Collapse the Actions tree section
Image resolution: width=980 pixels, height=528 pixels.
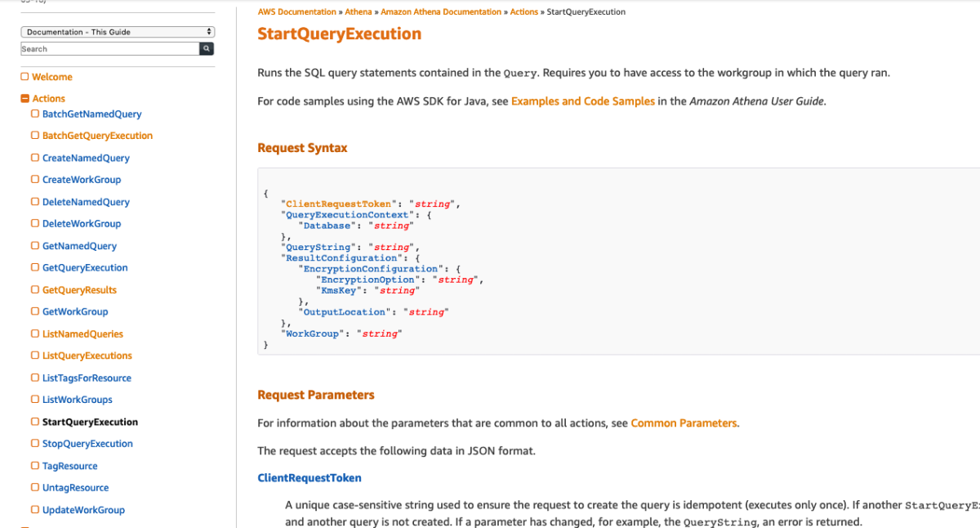click(24, 99)
